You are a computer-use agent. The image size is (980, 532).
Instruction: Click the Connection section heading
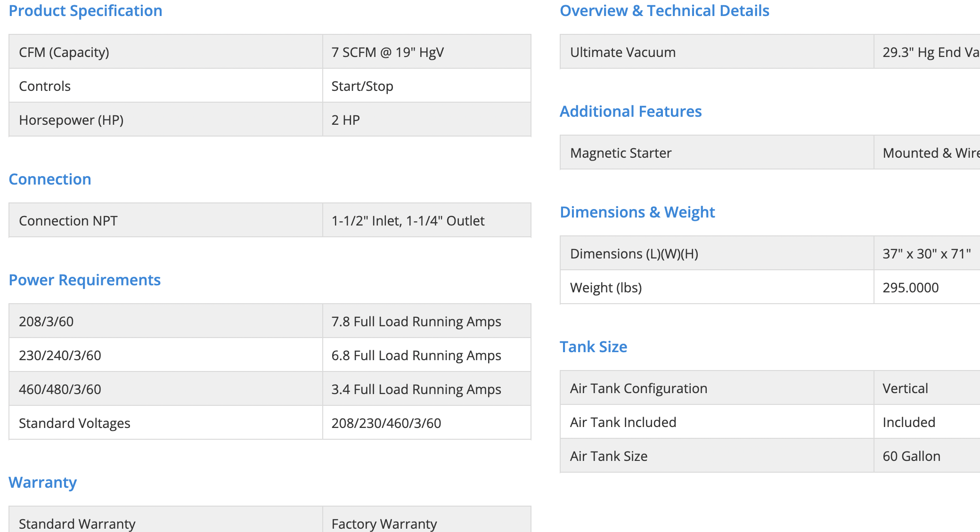[x=50, y=179]
